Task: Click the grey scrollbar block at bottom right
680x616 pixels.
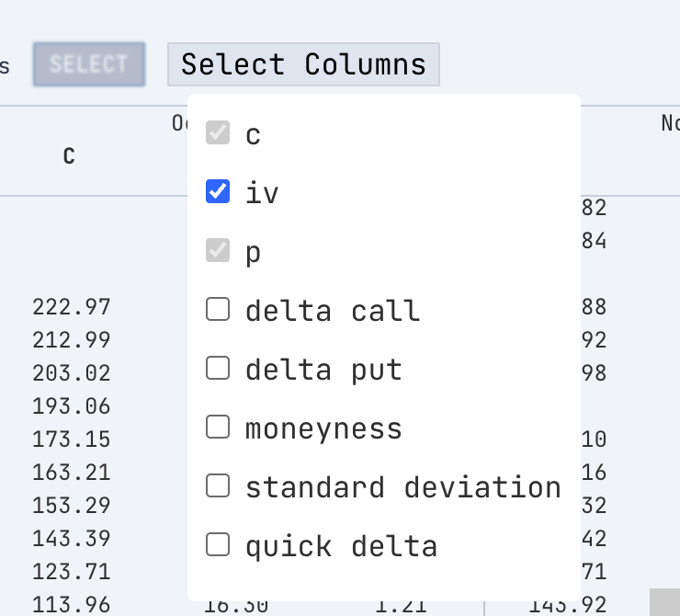Action: (x=664, y=602)
